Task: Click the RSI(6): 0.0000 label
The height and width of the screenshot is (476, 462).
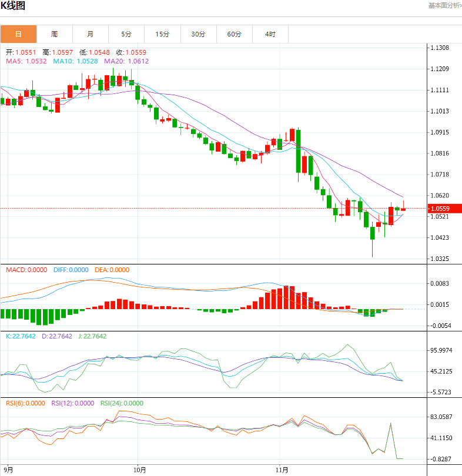Action: pos(25,403)
